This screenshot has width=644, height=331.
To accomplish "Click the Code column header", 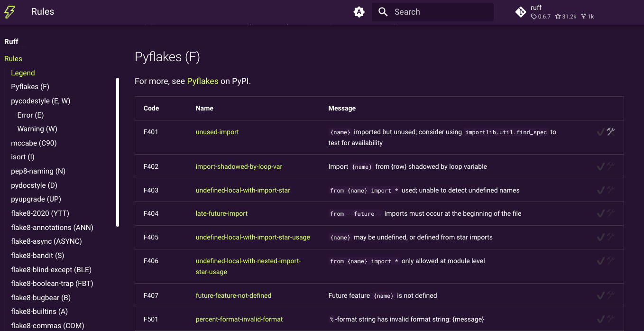I will [151, 108].
